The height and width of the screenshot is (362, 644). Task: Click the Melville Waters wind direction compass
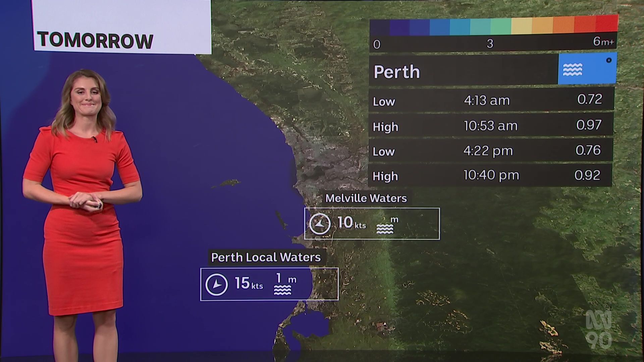coord(320,224)
